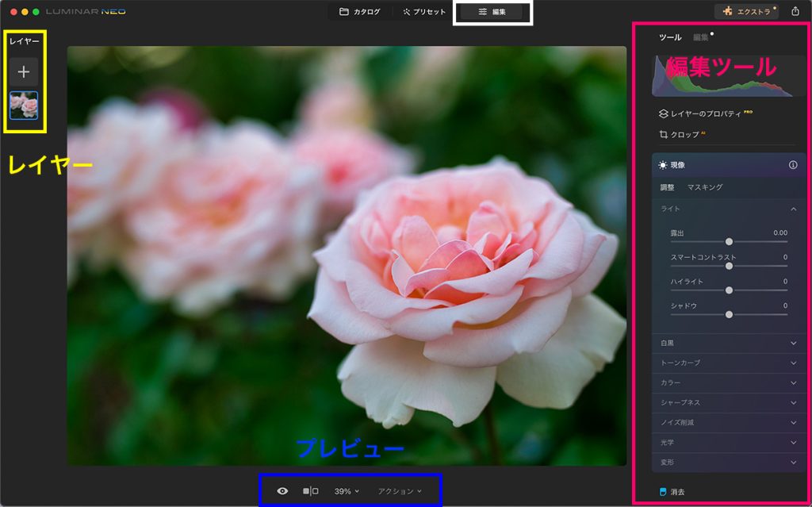Image resolution: width=812 pixels, height=507 pixels.
Task: Switch to the プリセット tab
Action: point(424,11)
